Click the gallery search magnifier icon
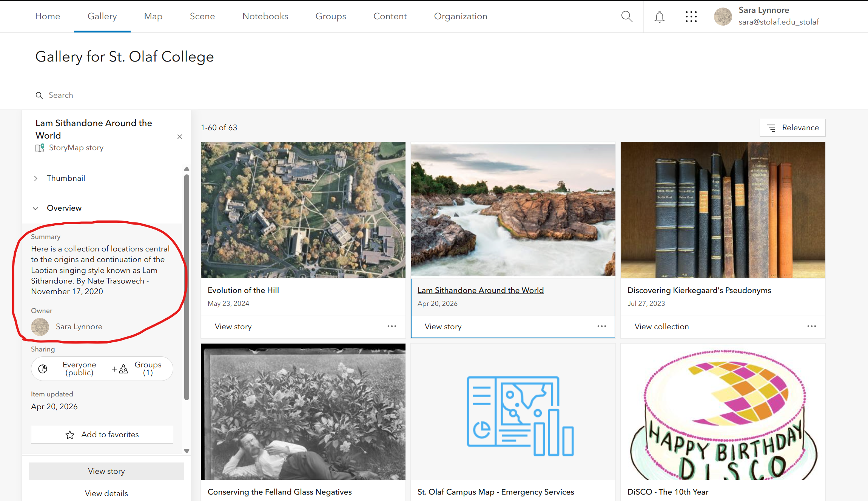The image size is (868, 501). [x=39, y=96]
